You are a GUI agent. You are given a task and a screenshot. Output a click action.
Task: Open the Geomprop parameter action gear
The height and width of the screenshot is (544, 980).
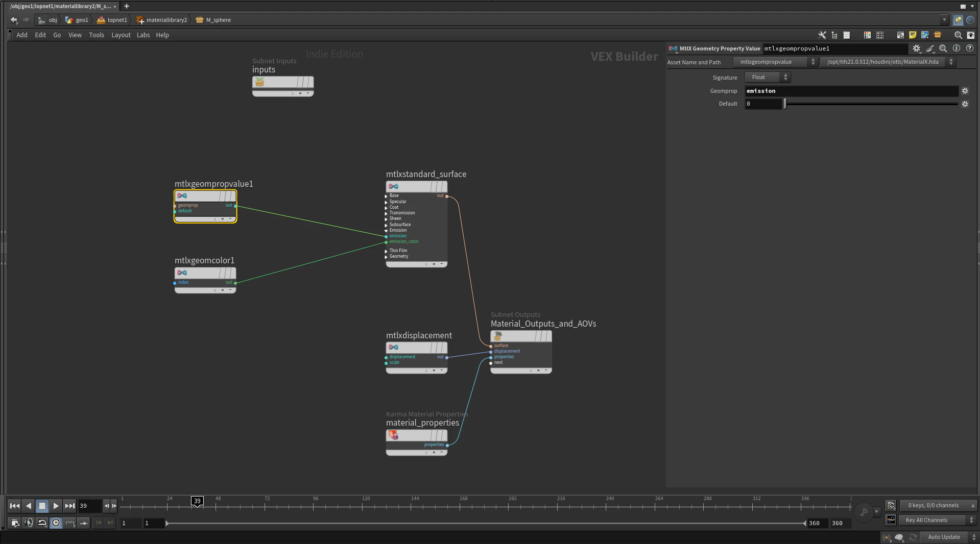point(965,91)
